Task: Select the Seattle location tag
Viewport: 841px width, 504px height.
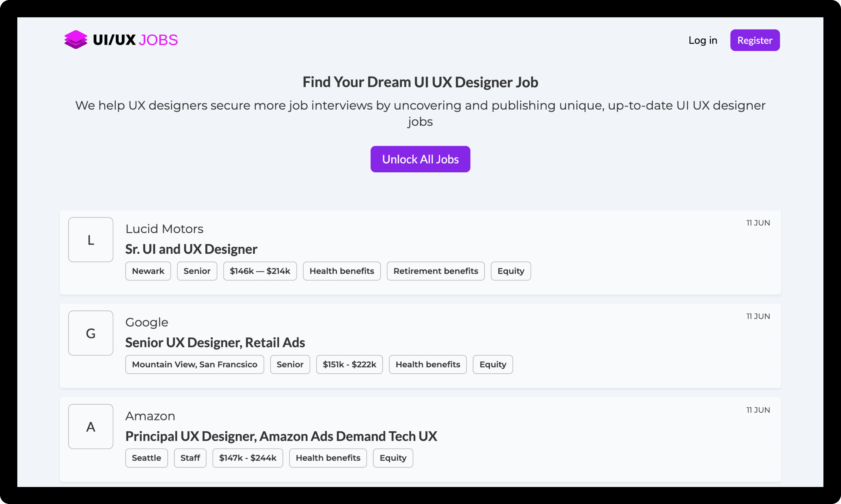Action: (x=146, y=458)
